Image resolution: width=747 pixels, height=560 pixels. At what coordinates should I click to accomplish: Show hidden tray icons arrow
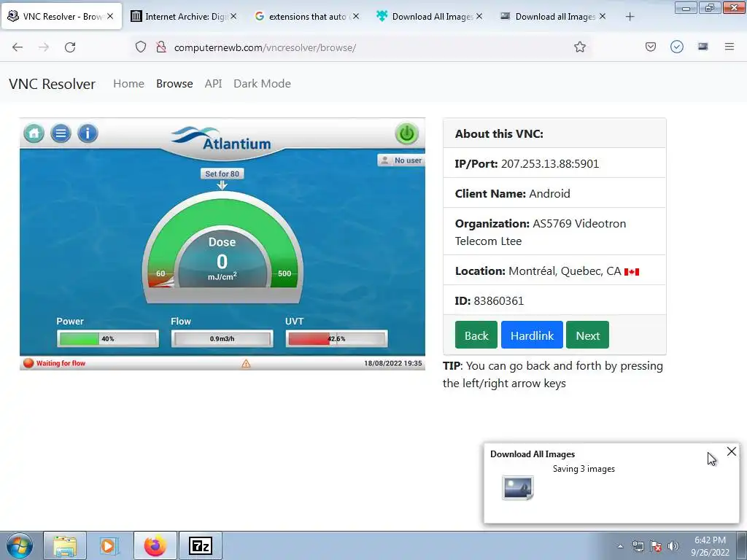point(620,546)
